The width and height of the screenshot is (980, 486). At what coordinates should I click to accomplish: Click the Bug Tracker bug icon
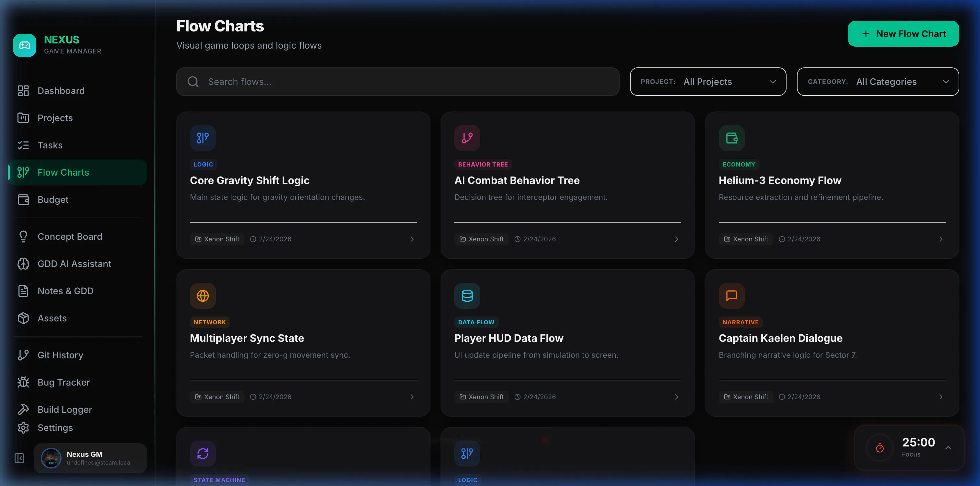23,382
